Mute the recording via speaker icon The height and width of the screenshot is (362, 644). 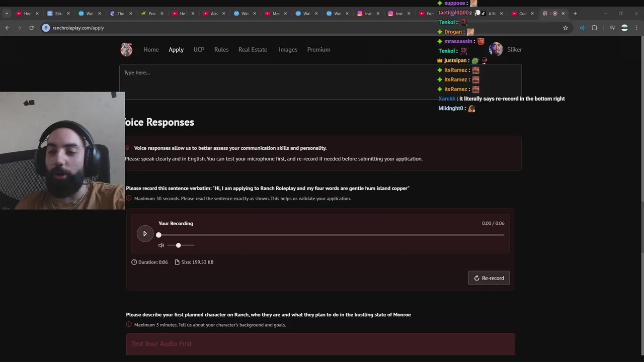161,245
